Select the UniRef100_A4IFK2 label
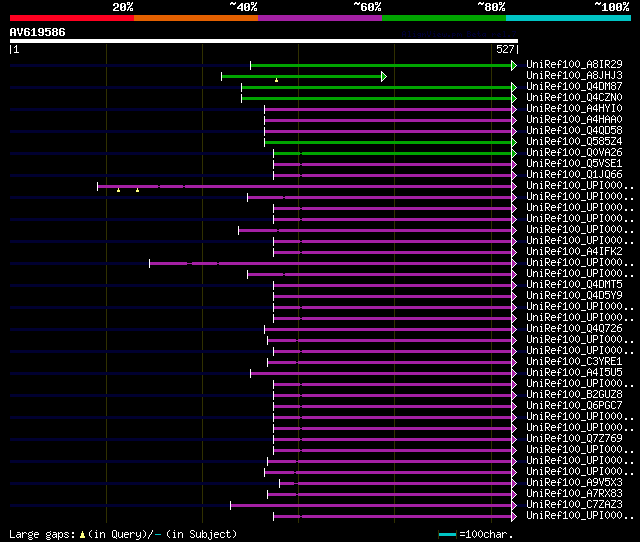The height and width of the screenshot is (542, 640). click(x=574, y=252)
